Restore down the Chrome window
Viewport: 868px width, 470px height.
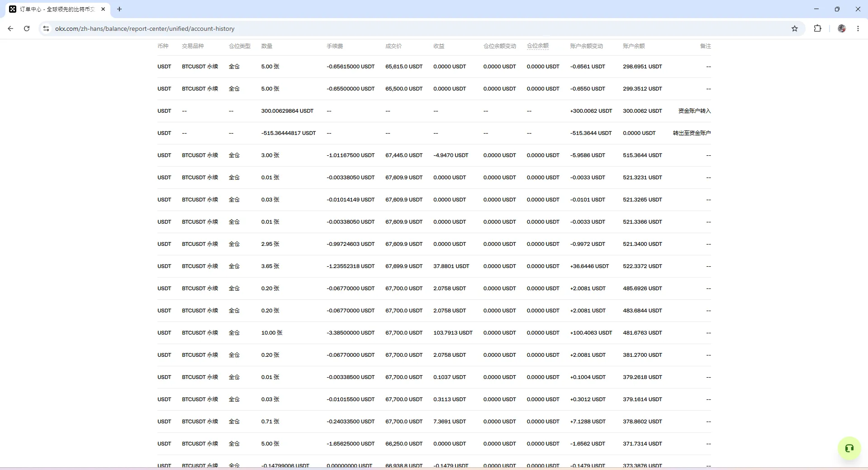pos(837,9)
